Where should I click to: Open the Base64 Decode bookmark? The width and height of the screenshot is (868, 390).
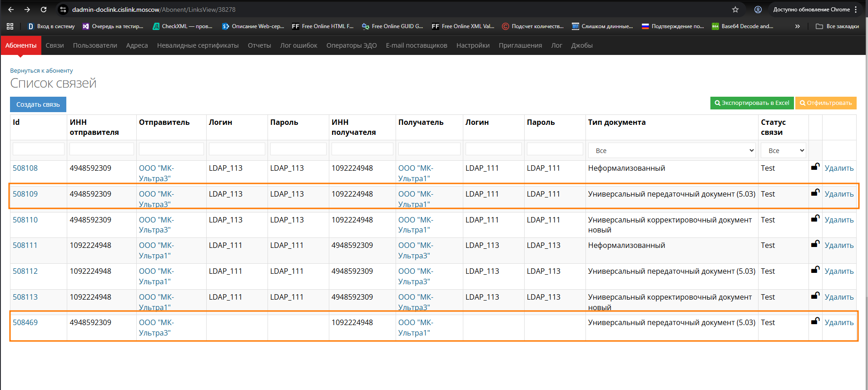pyautogui.click(x=743, y=26)
